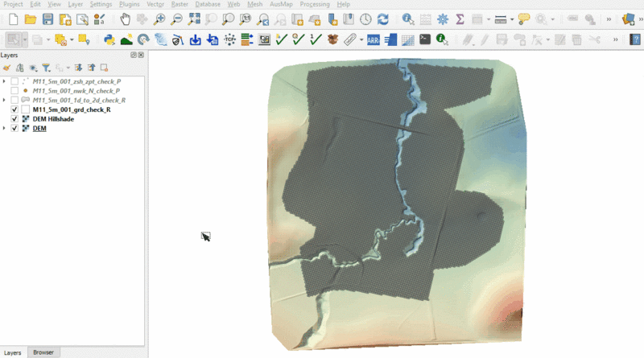Click the Refresh map icon
This screenshot has width=644, height=358.
pos(383,19)
